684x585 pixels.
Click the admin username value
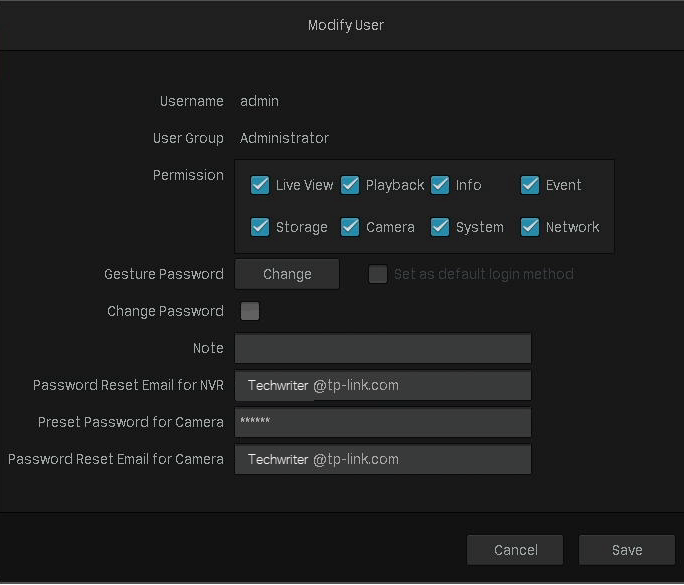pos(259,101)
